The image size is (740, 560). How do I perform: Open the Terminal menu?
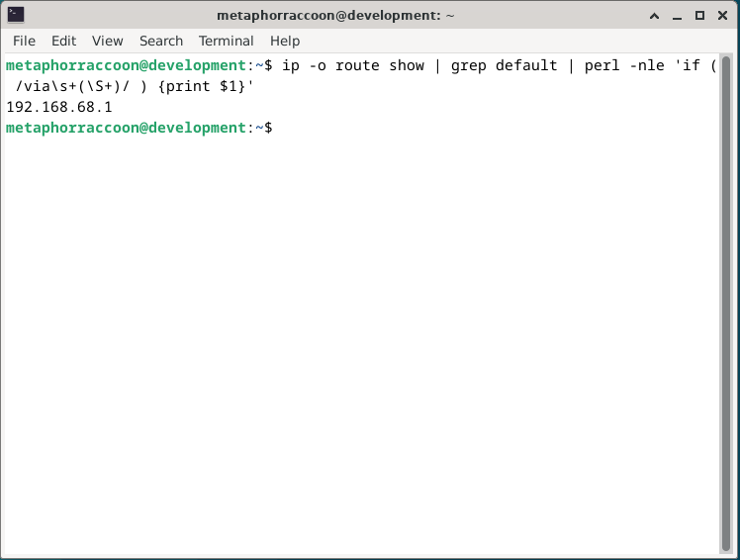click(x=226, y=41)
